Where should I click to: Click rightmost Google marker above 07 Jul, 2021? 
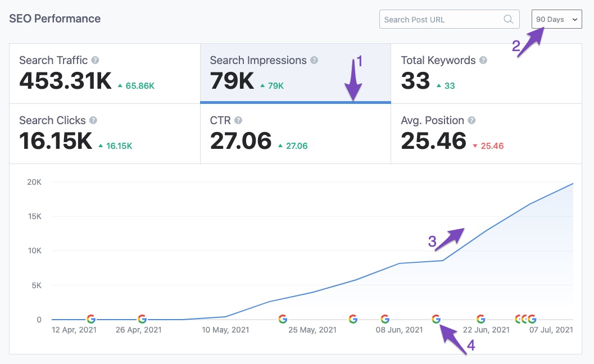(x=532, y=319)
